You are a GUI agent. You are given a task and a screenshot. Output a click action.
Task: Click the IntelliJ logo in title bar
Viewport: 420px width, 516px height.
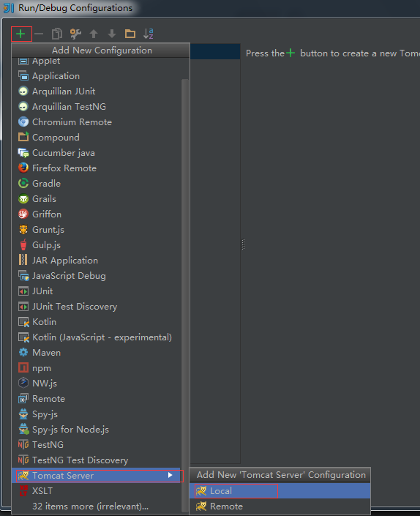point(9,8)
